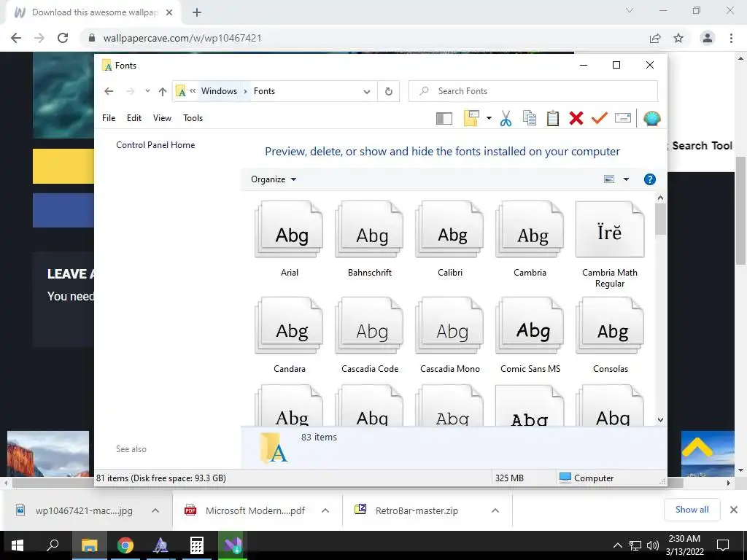Expand the address bar history dropdown
The image size is (747, 560).
click(367, 91)
